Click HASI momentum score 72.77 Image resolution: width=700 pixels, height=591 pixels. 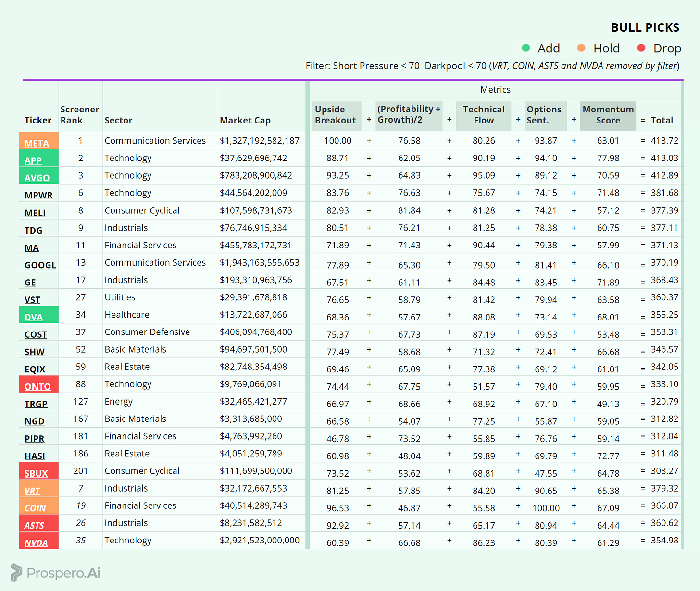click(608, 456)
